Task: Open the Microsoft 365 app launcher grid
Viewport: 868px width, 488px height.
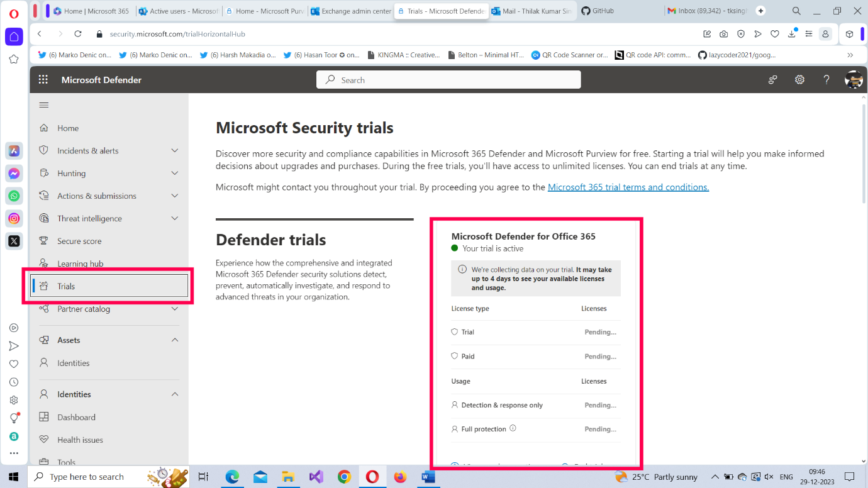Action: pyautogui.click(x=43, y=80)
